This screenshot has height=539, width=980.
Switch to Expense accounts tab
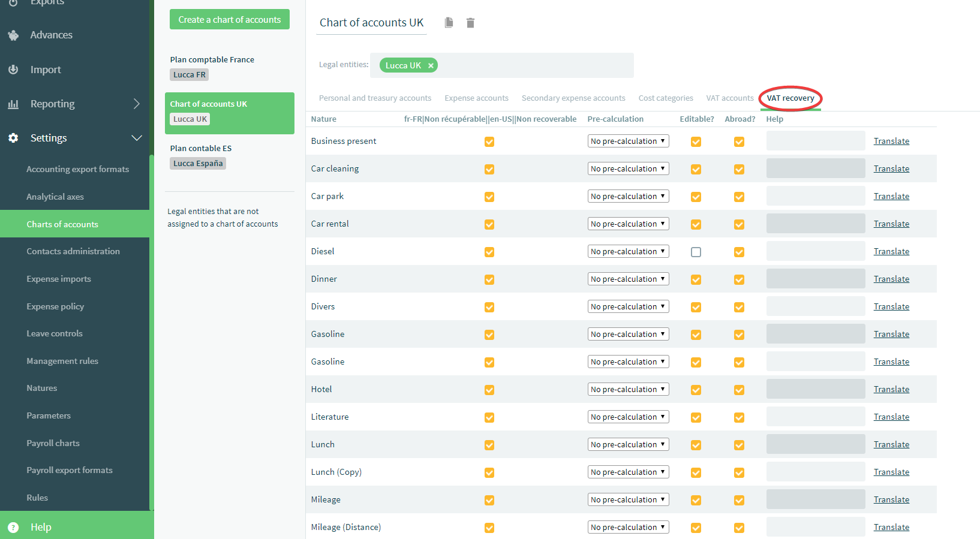pos(476,98)
